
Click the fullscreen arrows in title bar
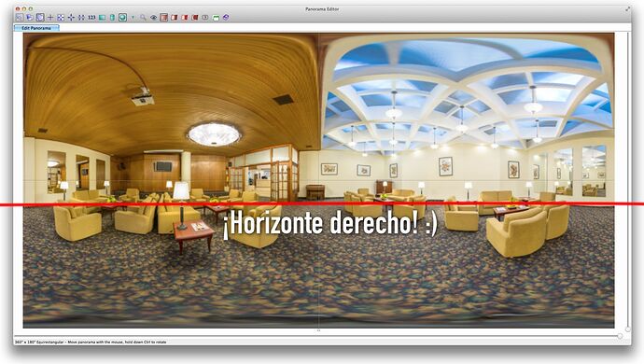click(628, 8)
